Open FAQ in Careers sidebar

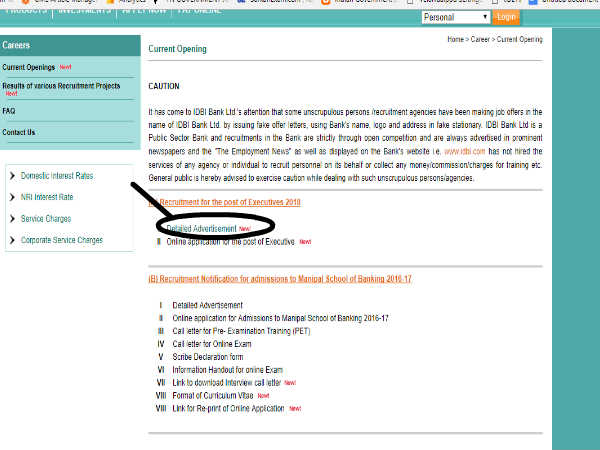[9, 111]
